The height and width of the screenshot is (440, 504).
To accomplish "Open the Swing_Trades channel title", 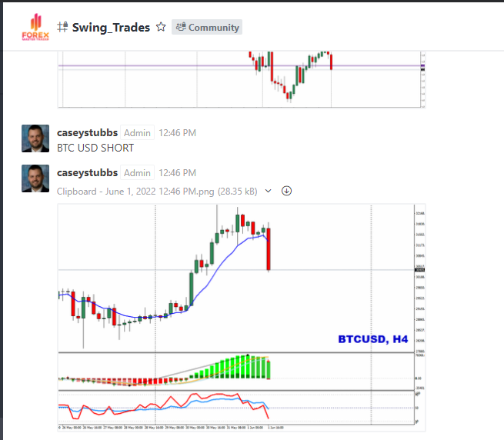I will [111, 28].
